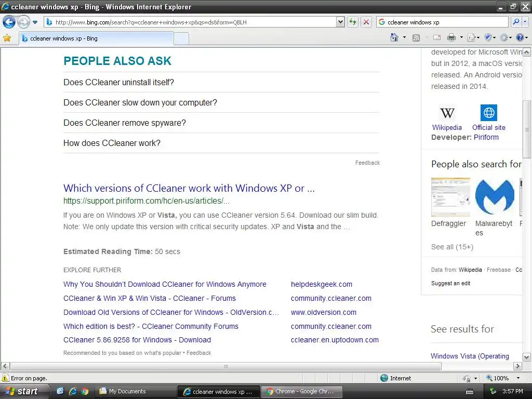This screenshot has height=399, width=532.
Task: Click the Wikipedia W icon
Action: [x=447, y=113]
